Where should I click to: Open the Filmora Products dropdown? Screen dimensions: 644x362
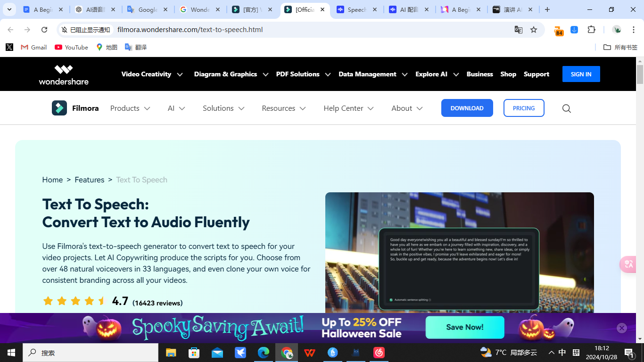click(x=130, y=108)
